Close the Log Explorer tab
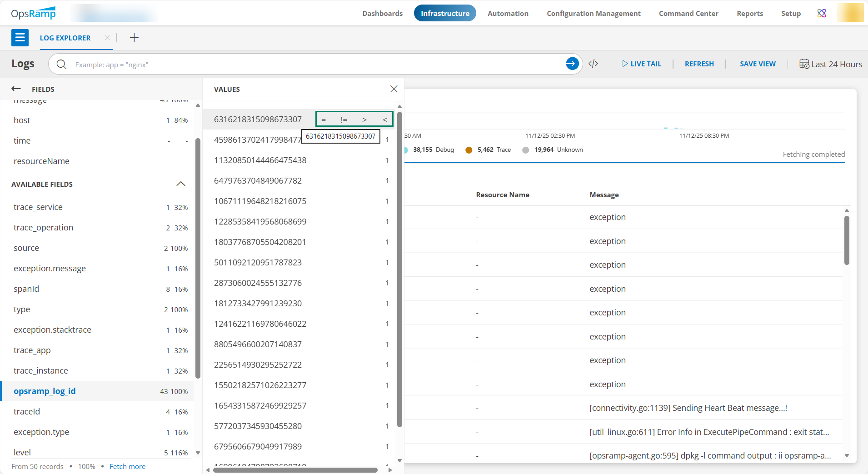The image size is (868, 474). pos(107,38)
